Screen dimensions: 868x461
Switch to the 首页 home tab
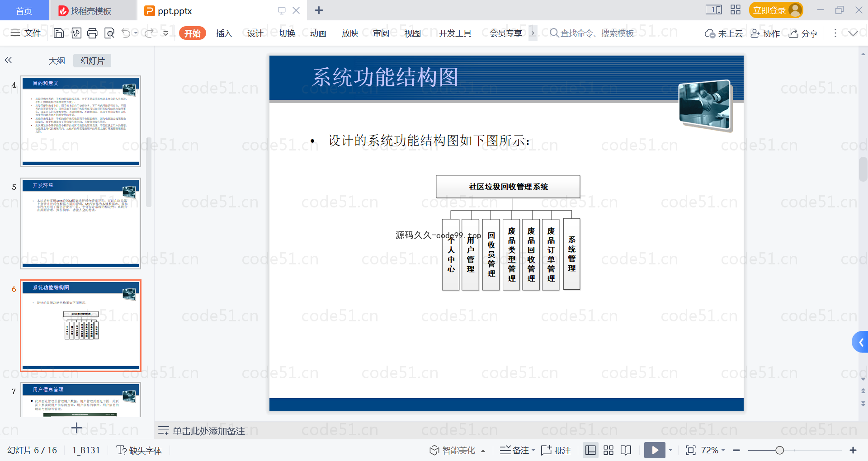click(x=24, y=10)
